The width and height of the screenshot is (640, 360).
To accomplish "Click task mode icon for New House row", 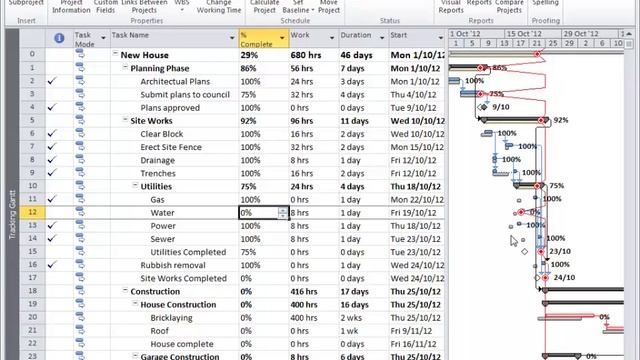I will coord(80,54).
